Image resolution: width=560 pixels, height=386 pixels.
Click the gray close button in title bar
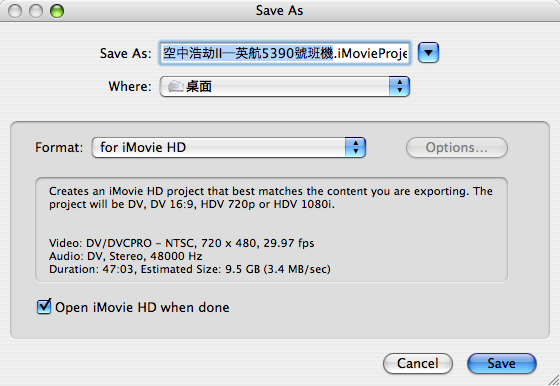point(15,11)
